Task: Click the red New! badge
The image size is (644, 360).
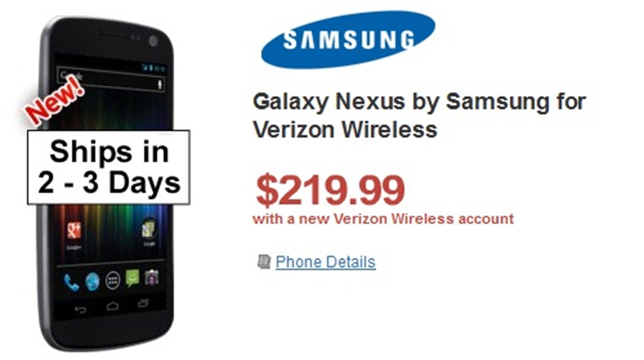Action: pyautogui.click(x=54, y=99)
